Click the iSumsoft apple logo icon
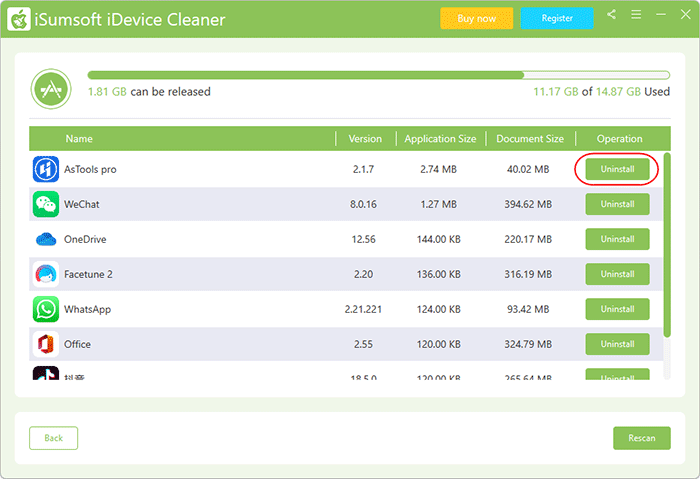The image size is (700, 479). point(19,19)
